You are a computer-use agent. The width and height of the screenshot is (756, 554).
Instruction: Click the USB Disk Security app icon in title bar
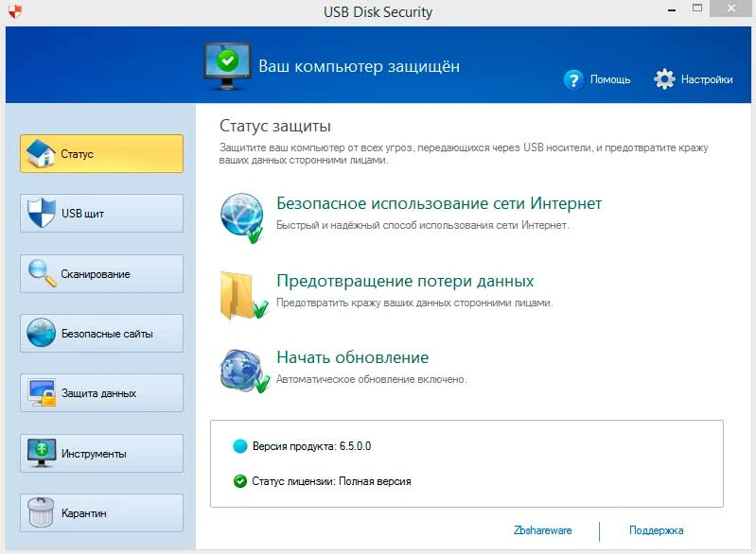pos(15,11)
